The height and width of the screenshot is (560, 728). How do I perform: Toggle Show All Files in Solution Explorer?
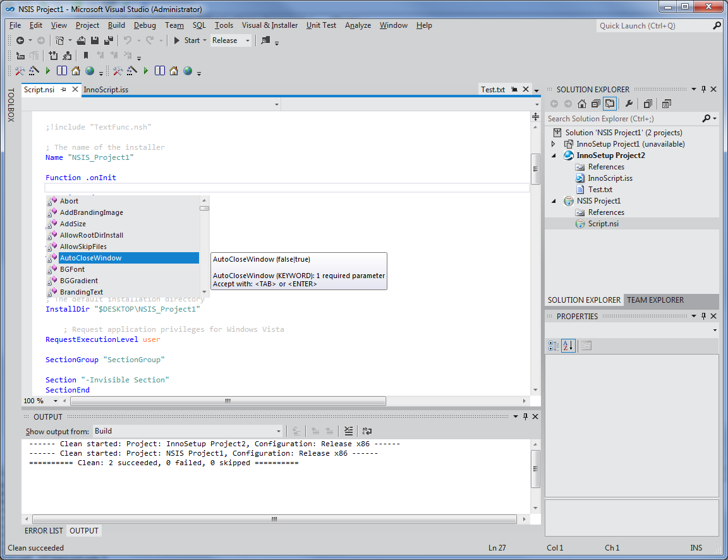pos(648,104)
